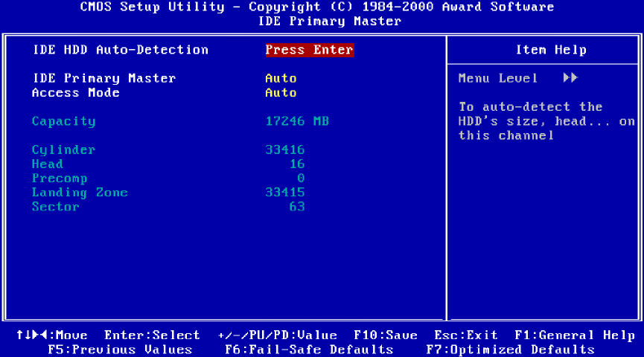Screen dimensions: 644x357
Task: Click the Precomp value 0
Action: pyautogui.click(x=301, y=178)
